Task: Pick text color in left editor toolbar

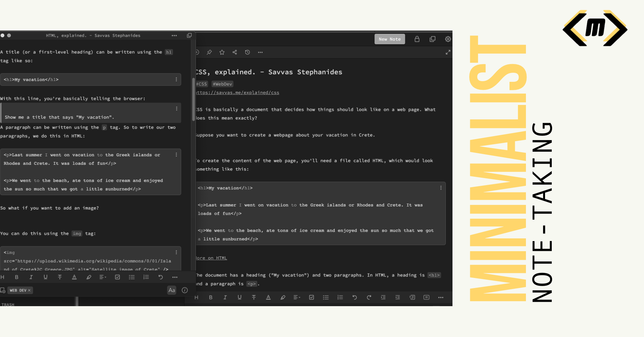Action: point(74,277)
